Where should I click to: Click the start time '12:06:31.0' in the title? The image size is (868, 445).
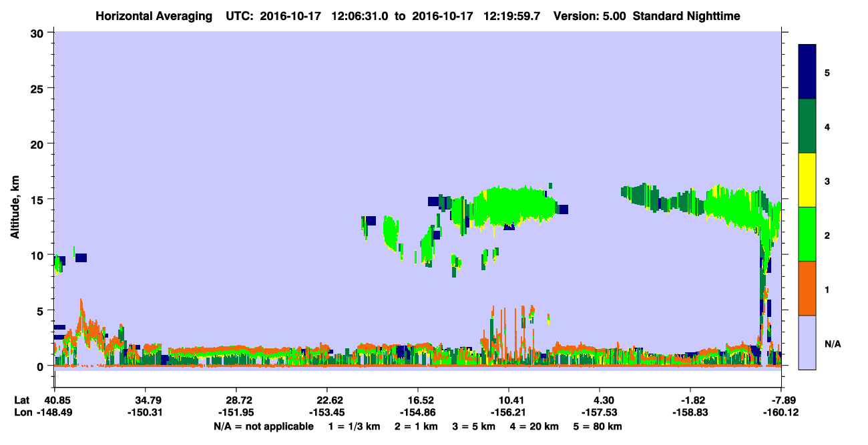point(361,15)
